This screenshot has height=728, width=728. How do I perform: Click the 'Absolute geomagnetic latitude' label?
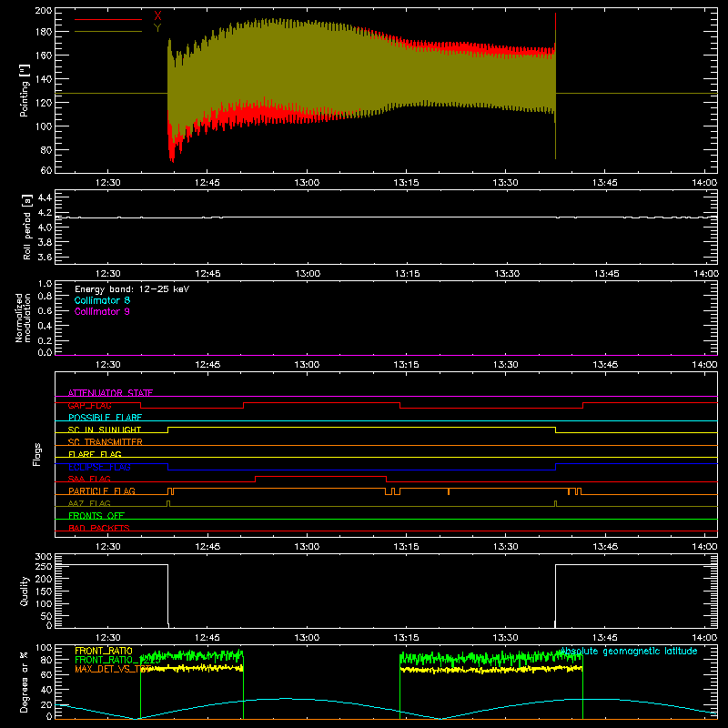tap(629, 651)
